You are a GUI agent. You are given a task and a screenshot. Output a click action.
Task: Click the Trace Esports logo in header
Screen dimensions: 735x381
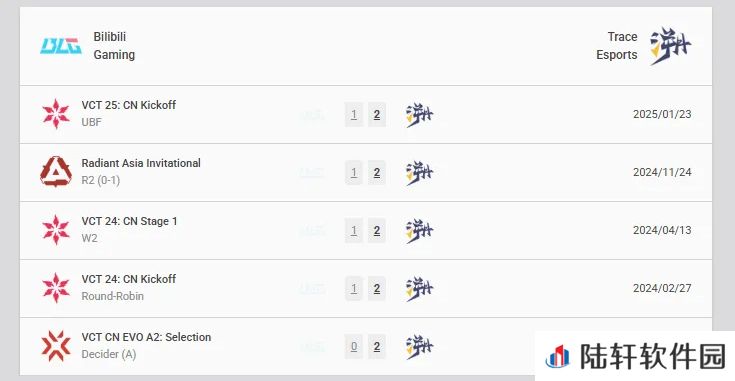(x=670, y=46)
